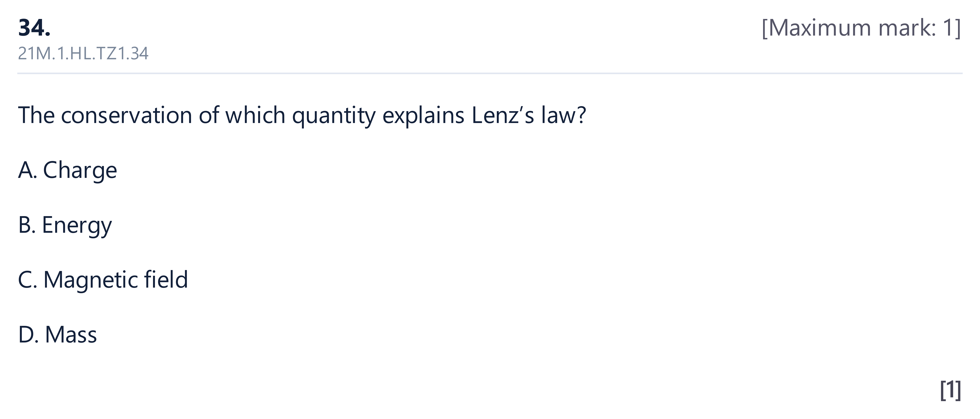Click the horizontal divider under the header
Viewport: 980px width, 419px height.
click(490, 73)
